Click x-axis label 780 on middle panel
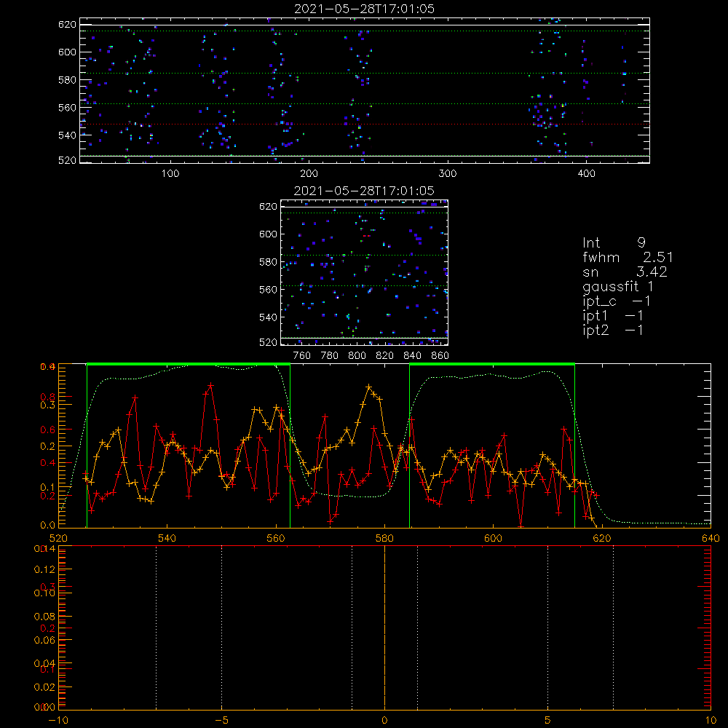 (330, 356)
